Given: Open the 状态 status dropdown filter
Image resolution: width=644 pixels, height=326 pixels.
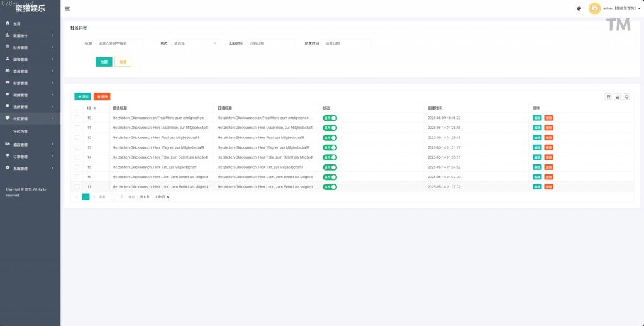Looking at the screenshot, I should [195, 43].
